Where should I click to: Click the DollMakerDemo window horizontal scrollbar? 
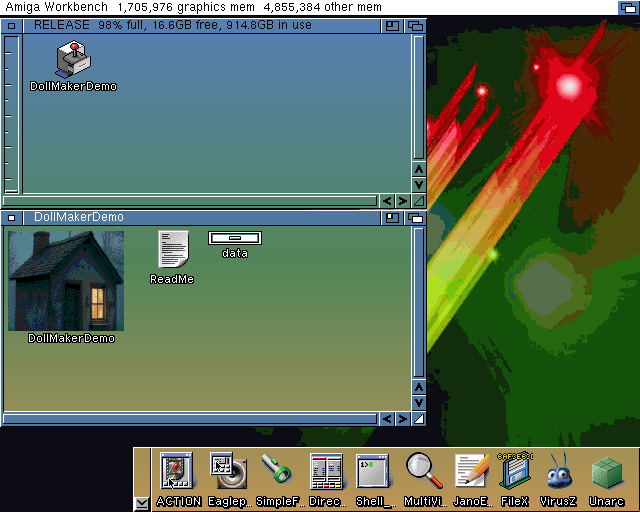[x=190, y=419]
